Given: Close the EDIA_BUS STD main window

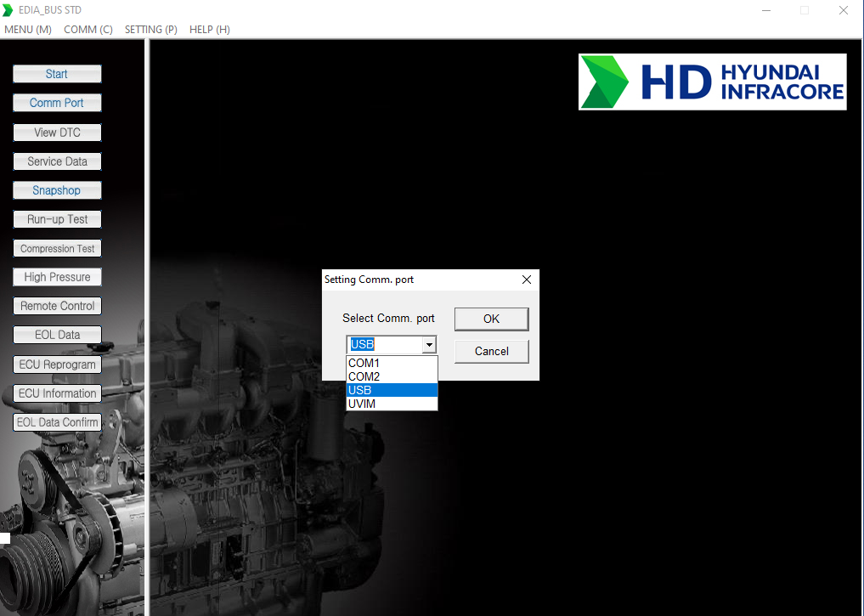Looking at the screenshot, I should tap(843, 10).
